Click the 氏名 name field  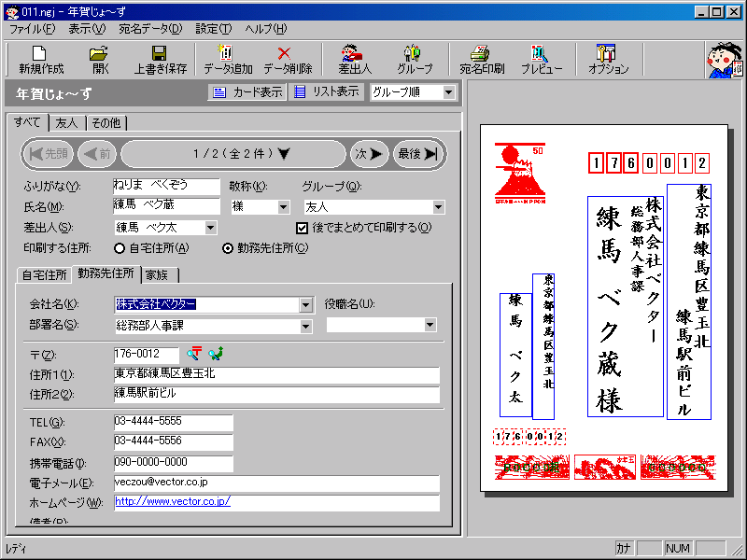[x=166, y=206]
